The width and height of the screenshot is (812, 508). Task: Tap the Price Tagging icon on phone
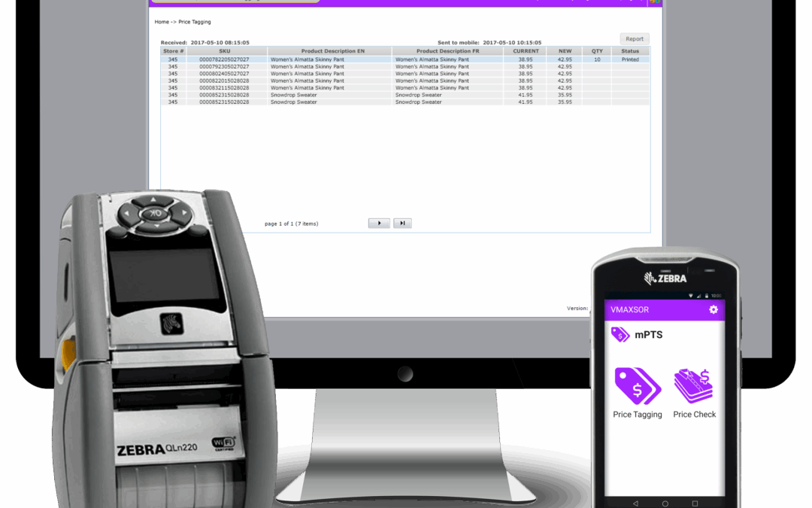pos(638,385)
